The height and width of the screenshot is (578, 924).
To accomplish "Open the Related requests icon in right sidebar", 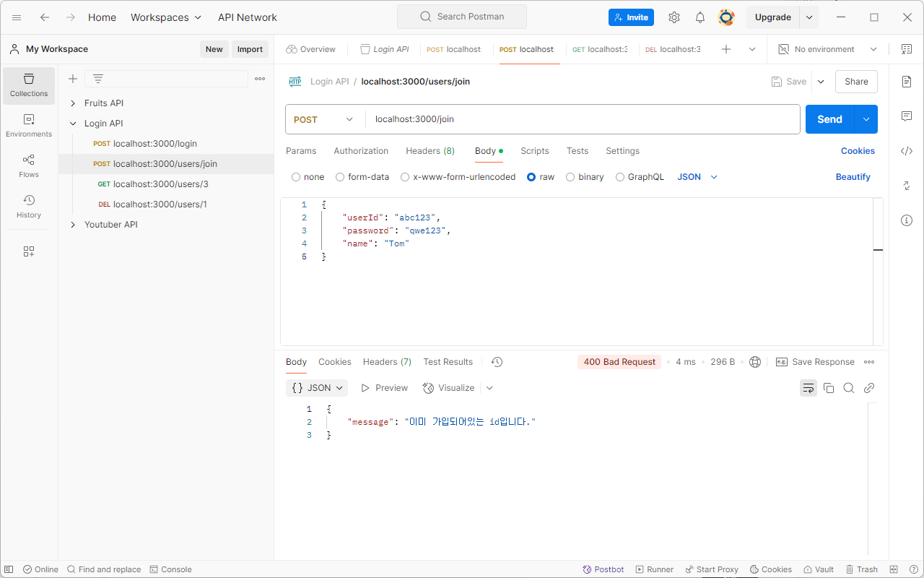I will [907, 186].
